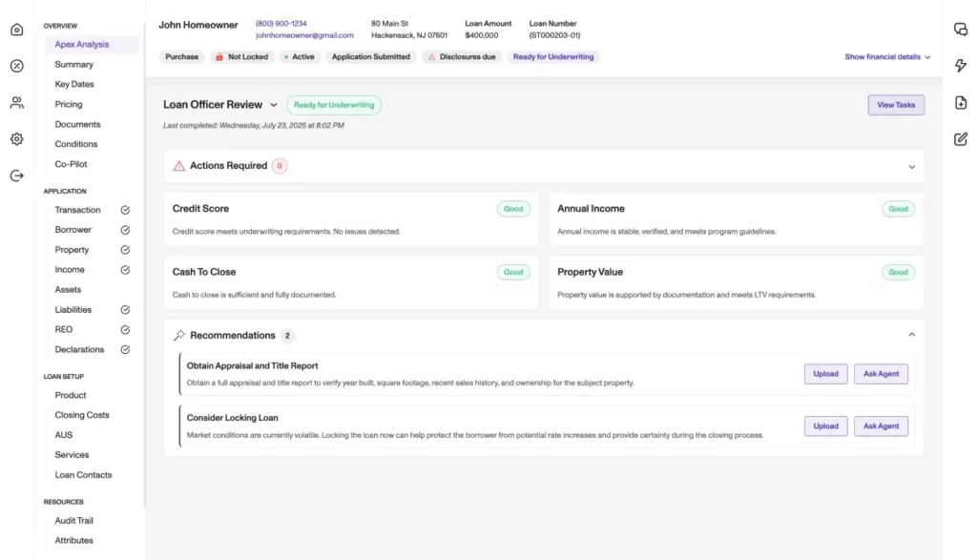Open the Loan Officer Review dropdown arrow
Screen dimensions: 977x560
[x=274, y=105]
